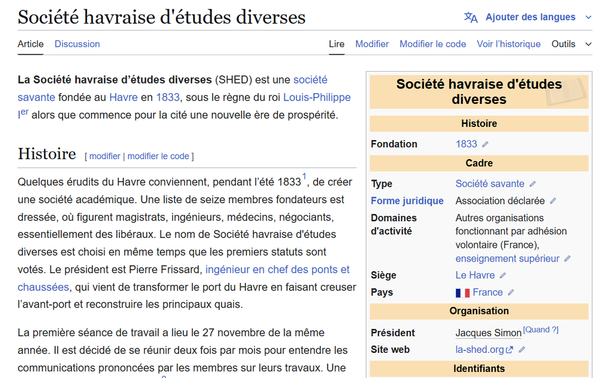Follow ingénieur en chef des ponts et chaussées link
610x378 pixels.
(x=277, y=270)
